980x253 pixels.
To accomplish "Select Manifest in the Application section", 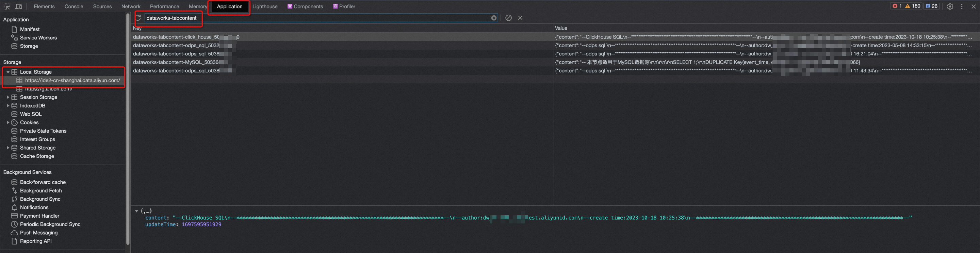I will click(30, 29).
